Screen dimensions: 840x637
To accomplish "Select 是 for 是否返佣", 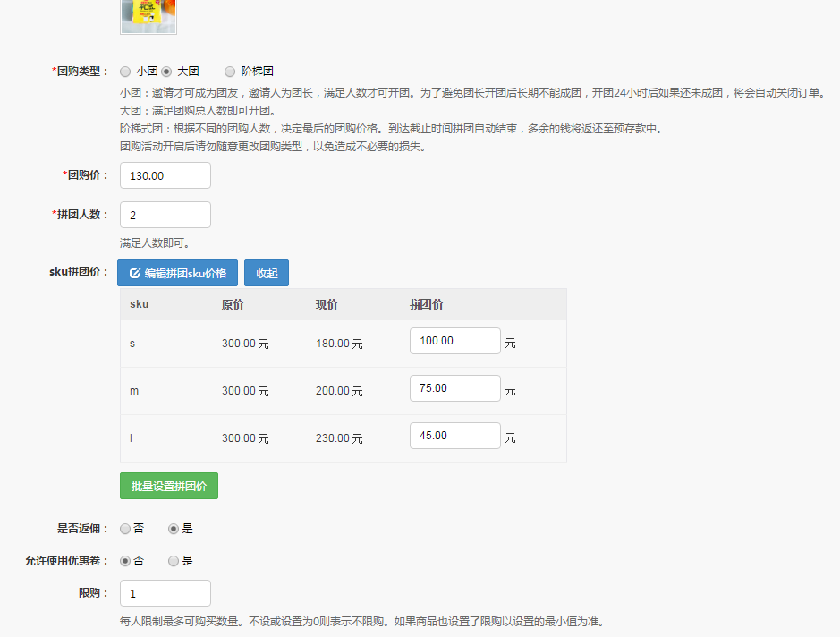I will tap(173, 529).
